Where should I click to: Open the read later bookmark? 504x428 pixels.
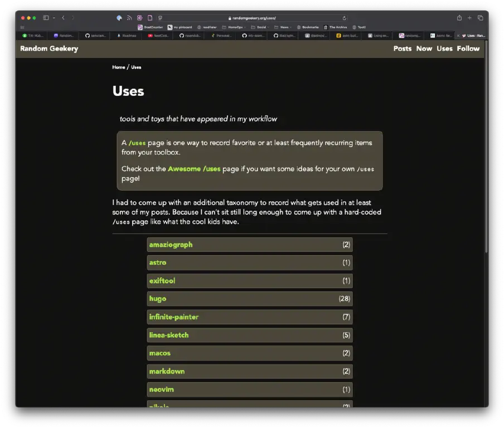(207, 27)
